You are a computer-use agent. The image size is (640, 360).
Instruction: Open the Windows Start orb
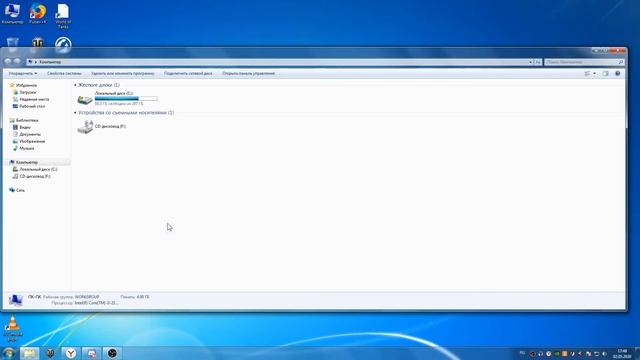coord(8,353)
